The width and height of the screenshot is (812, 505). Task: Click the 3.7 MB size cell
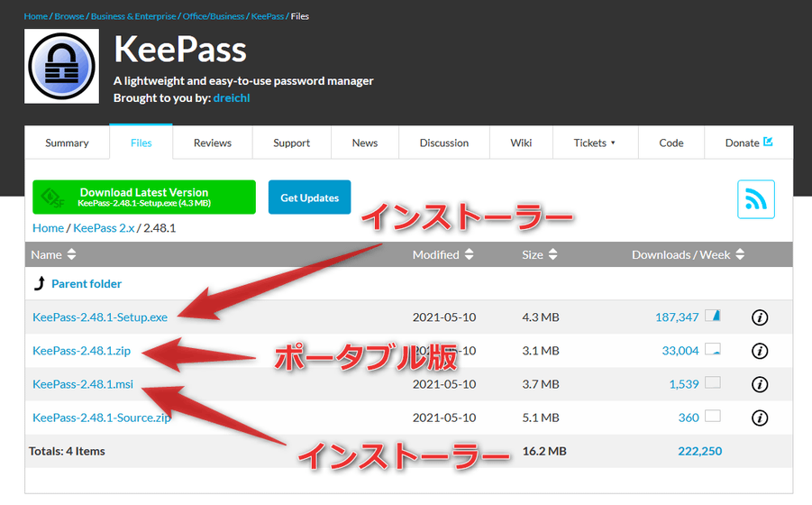point(541,384)
